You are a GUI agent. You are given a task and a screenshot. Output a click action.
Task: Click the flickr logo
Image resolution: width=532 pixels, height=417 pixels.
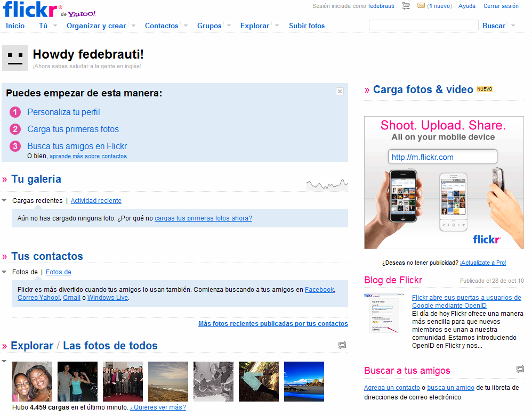click(x=29, y=10)
